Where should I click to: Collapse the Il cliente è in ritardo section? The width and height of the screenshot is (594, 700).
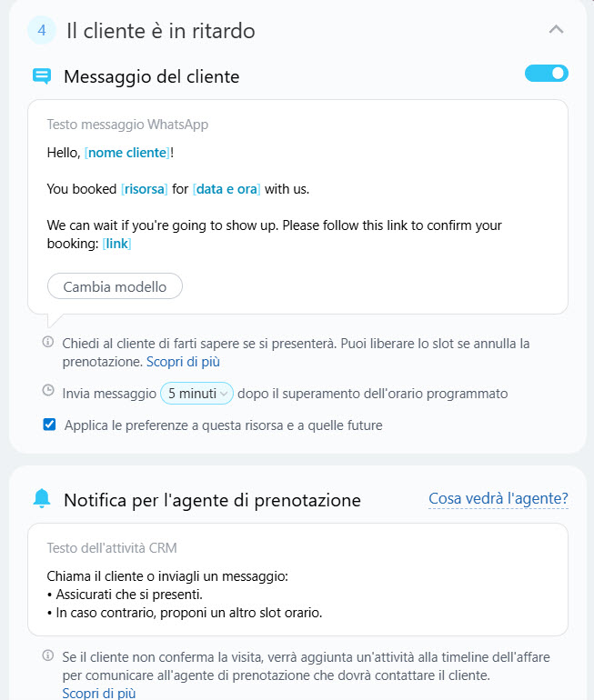[557, 30]
